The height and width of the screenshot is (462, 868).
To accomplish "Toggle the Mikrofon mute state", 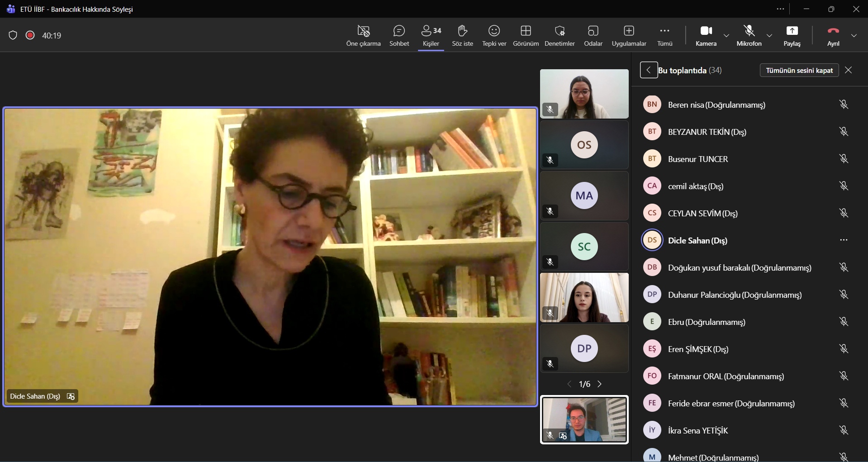I will tap(749, 35).
